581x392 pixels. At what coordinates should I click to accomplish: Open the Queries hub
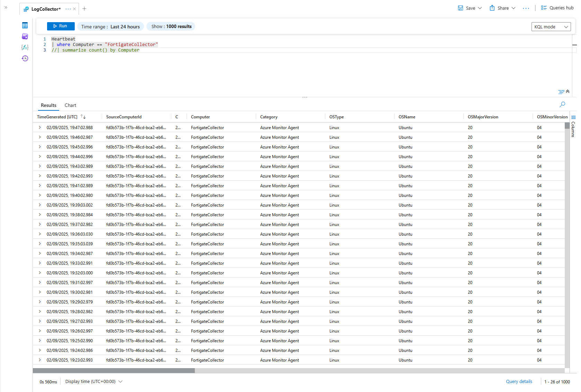tap(557, 8)
